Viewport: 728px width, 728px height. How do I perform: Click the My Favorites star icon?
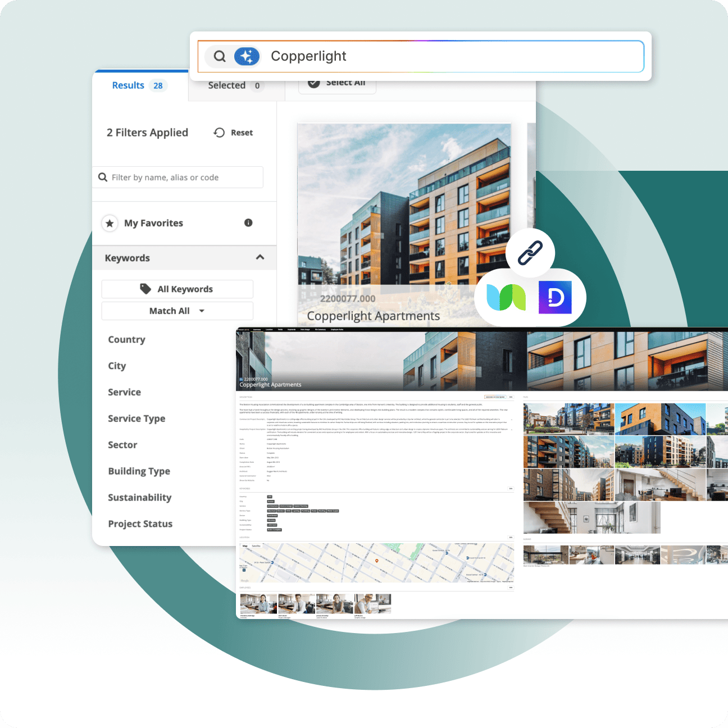(110, 224)
